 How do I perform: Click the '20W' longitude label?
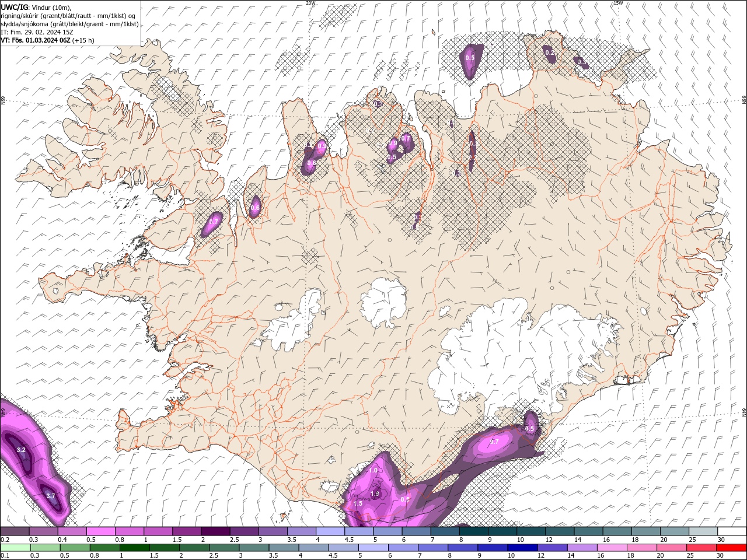[310, 3]
